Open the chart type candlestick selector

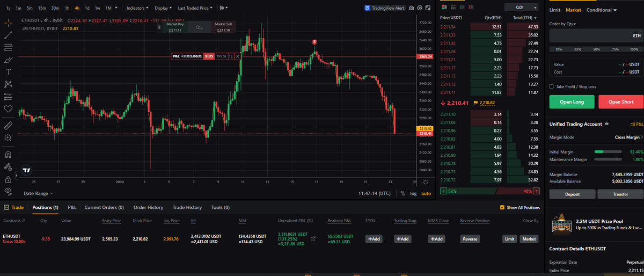coord(224,8)
